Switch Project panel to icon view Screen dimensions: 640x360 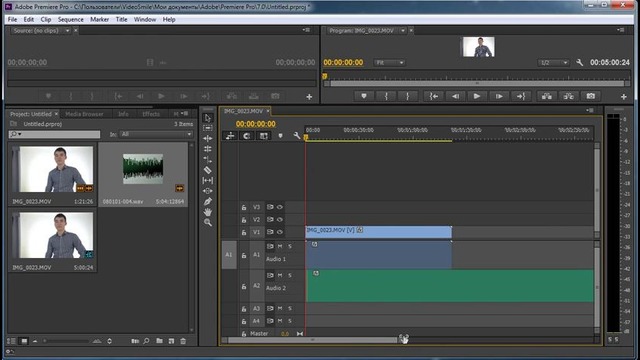[24, 341]
